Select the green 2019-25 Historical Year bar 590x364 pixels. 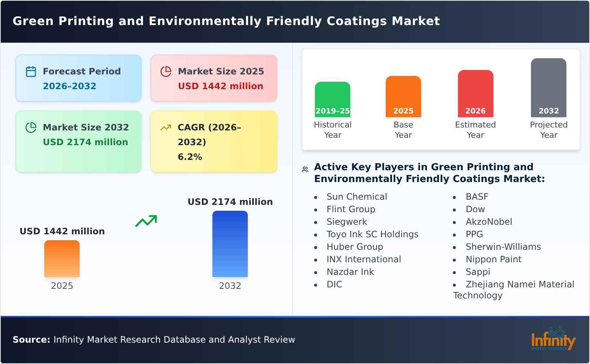click(332, 99)
